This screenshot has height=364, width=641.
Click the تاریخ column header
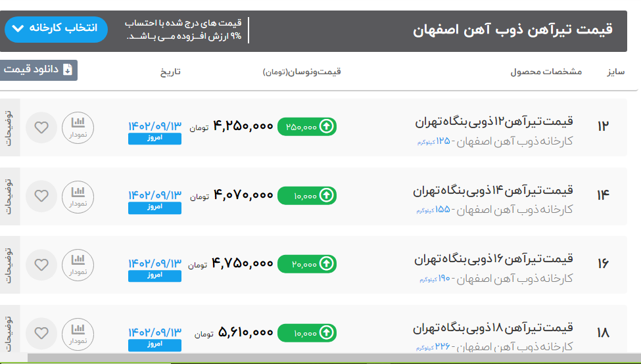[170, 72]
